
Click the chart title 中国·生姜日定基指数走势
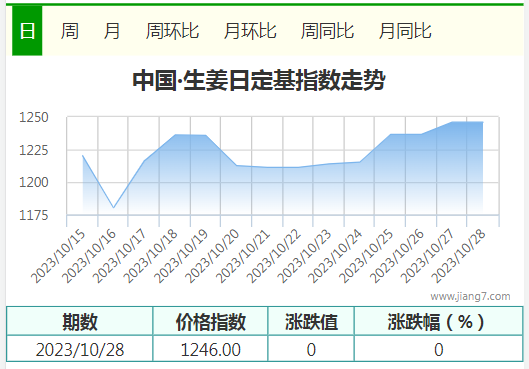tap(259, 80)
